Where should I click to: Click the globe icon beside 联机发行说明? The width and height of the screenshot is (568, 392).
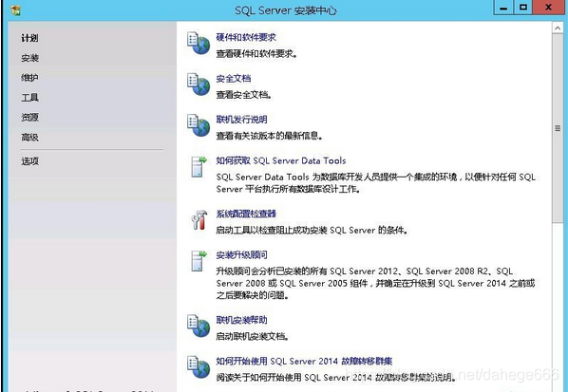coord(199,125)
